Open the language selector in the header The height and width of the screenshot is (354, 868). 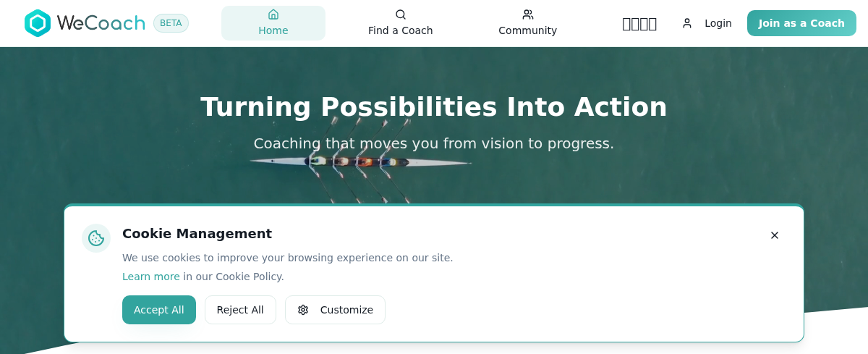pos(639,24)
